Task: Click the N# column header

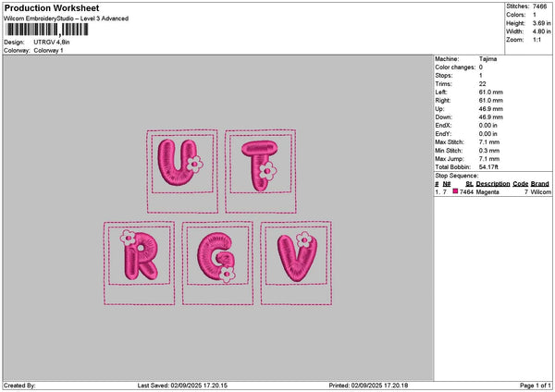Action: [x=447, y=184]
